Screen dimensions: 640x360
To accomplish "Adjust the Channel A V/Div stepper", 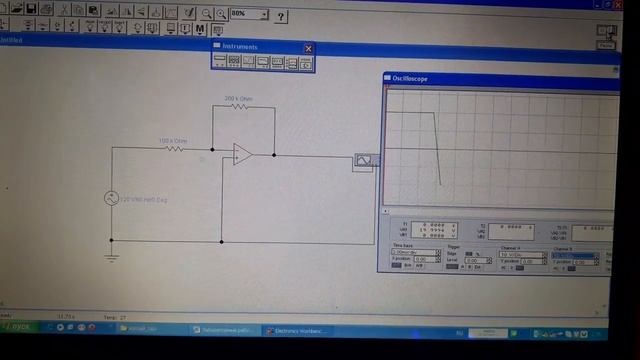I will 544,255.
